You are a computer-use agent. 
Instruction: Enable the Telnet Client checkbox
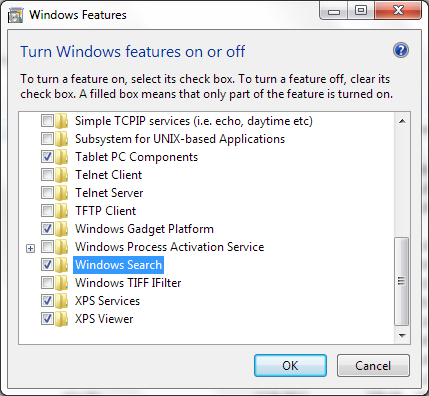coord(47,175)
